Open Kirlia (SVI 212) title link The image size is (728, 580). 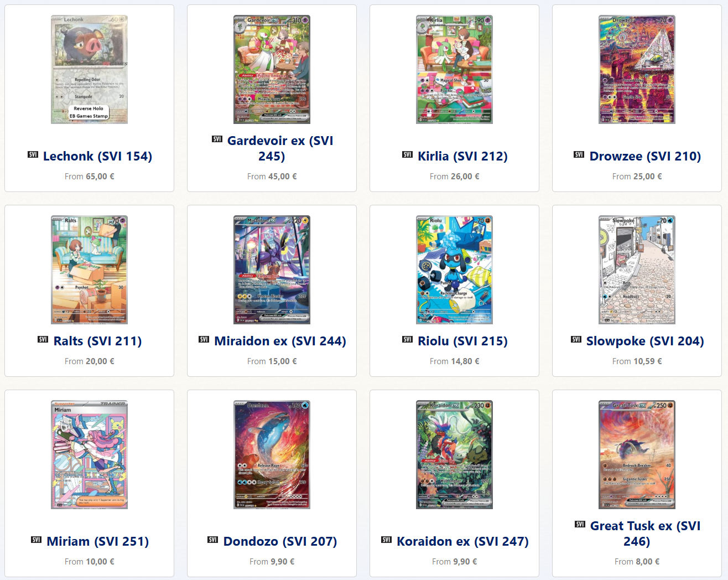pos(462,156)
